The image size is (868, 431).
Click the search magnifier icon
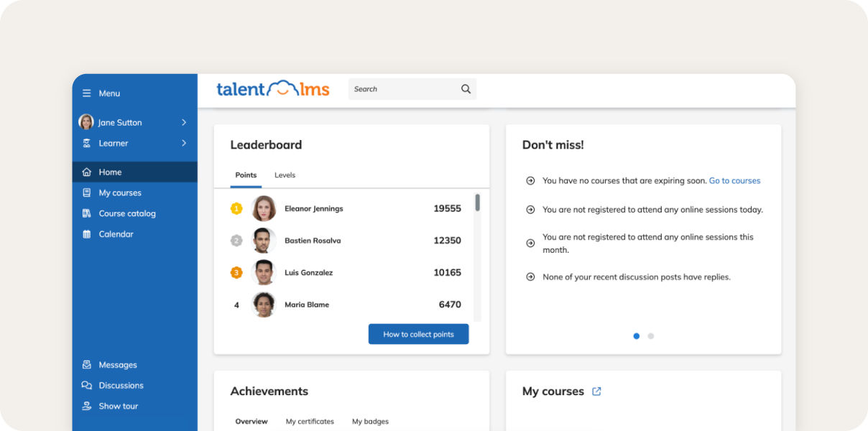click(465, 88)
